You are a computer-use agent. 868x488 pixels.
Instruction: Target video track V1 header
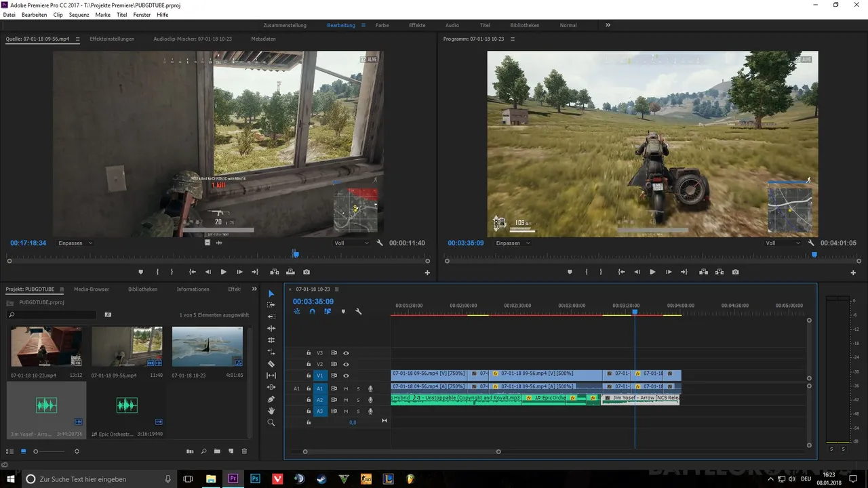(x=320, y=375)
